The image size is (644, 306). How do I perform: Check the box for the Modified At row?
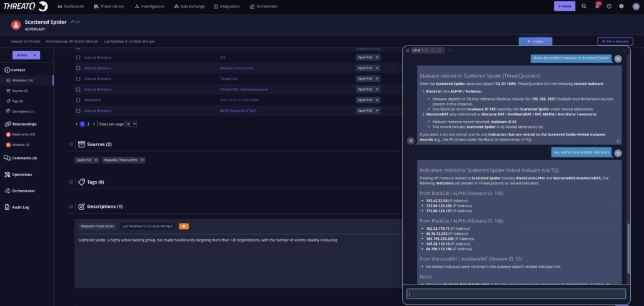[78, 100]
